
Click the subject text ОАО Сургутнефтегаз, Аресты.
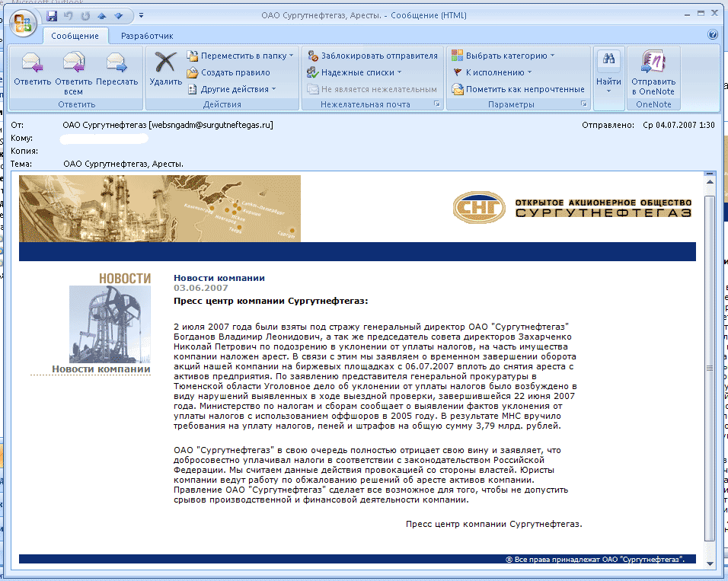pyautogui.click(x=123, y=164)
